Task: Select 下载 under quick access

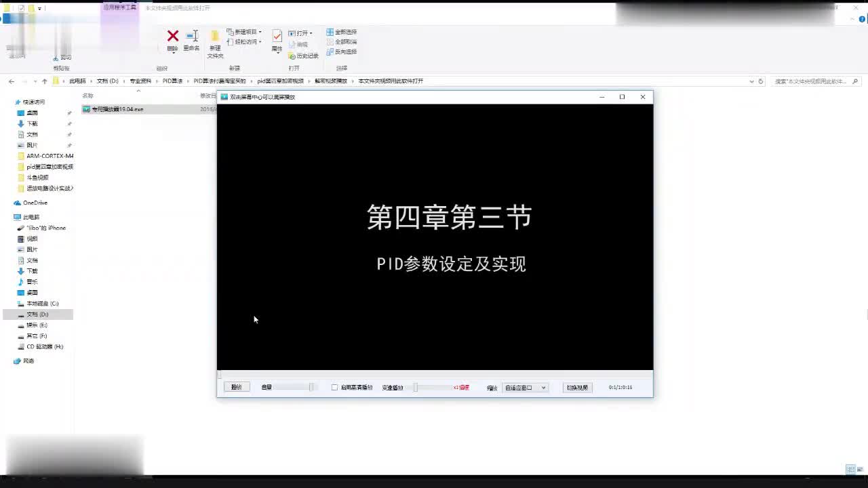Action: click(x=27, y=124)
